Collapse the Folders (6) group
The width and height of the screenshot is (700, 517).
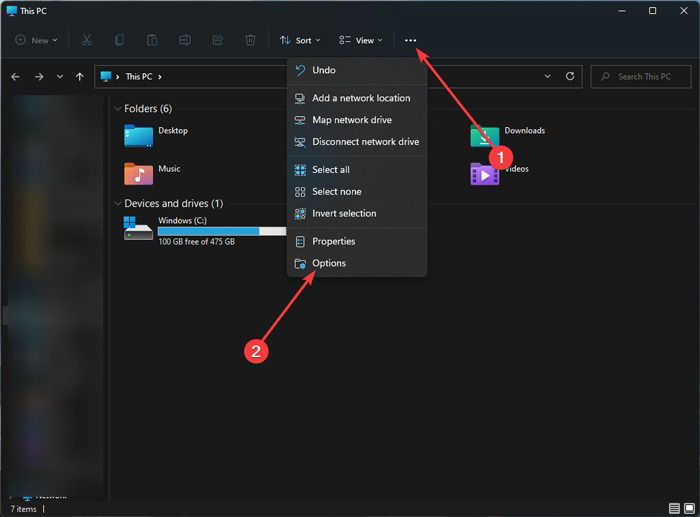coord(118,108)
